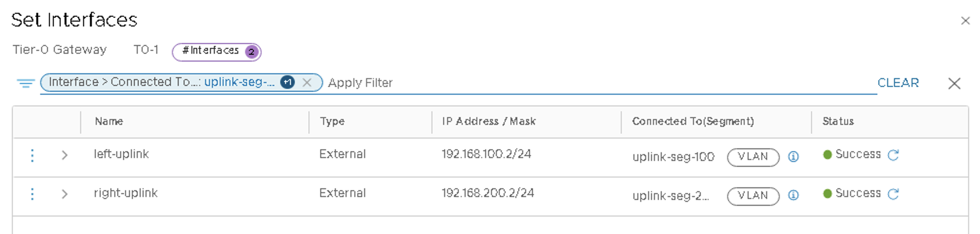The image size is (980, 234).
Task: Refresh right-uplink status
Action: [x=893, y=194]
